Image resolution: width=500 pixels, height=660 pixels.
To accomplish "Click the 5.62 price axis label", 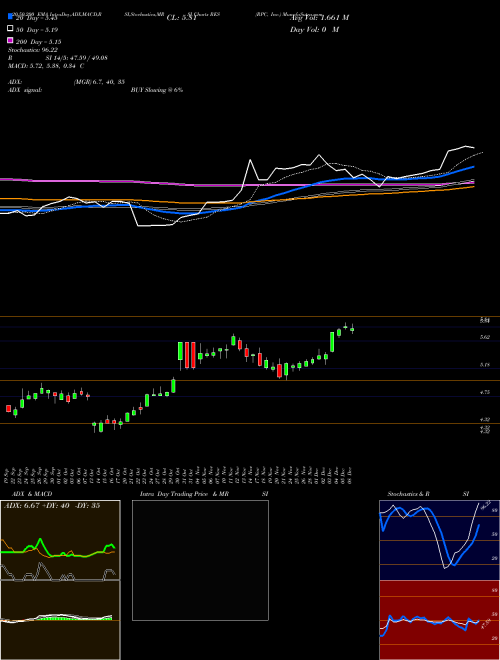I will coord(485,337).
